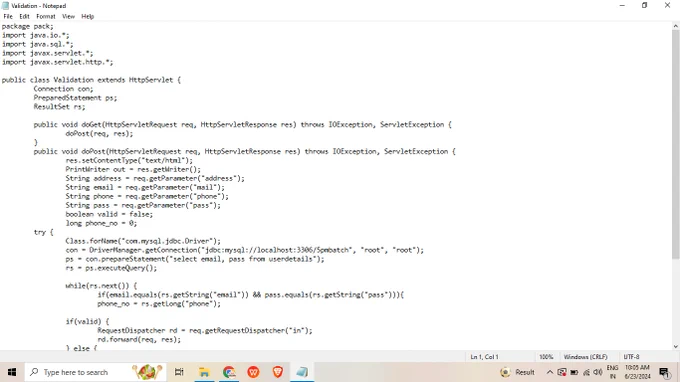Click the volume speaker tray icon

tap(598, 372)
